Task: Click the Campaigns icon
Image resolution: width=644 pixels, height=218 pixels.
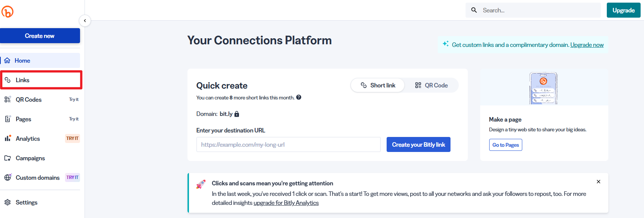Action: tap(8, 158)
